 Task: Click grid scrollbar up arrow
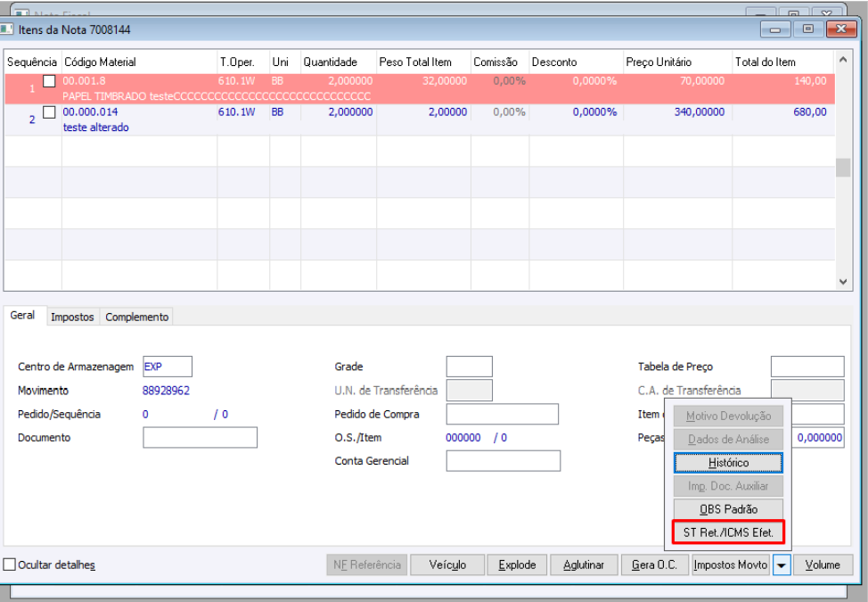tap(842, 59)
